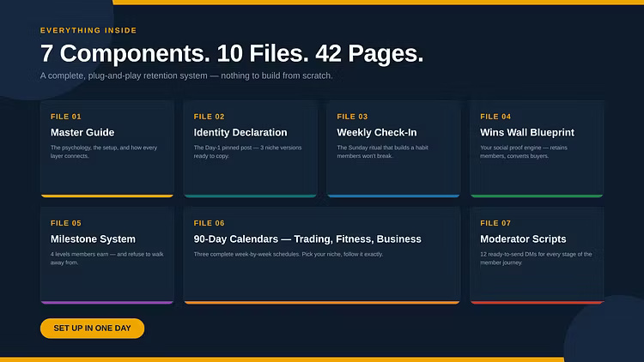The height and width of the screenshot is (362, 644).
Task: Open the Identity Declaration card
Action: click(x=250, y=149)
